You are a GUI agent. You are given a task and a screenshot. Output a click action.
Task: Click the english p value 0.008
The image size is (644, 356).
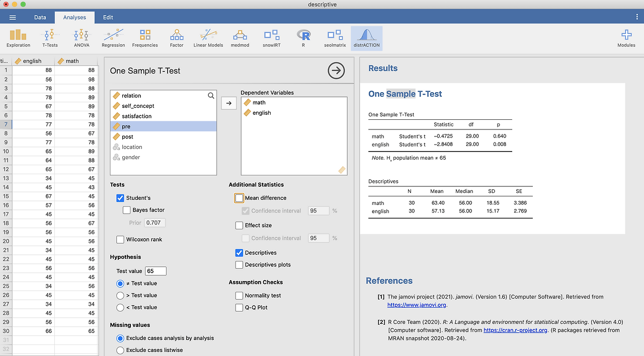click(500, 145)
